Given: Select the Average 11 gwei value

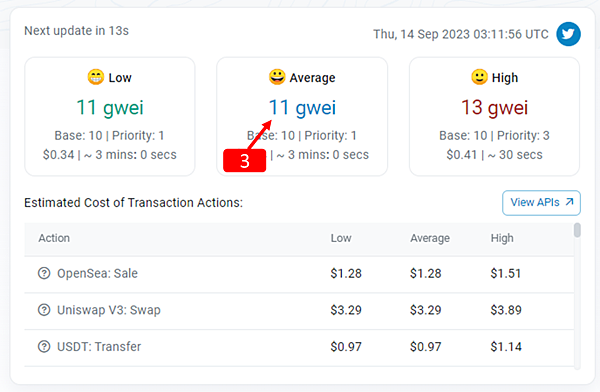Looking at the screenshot, I should 302,108.
